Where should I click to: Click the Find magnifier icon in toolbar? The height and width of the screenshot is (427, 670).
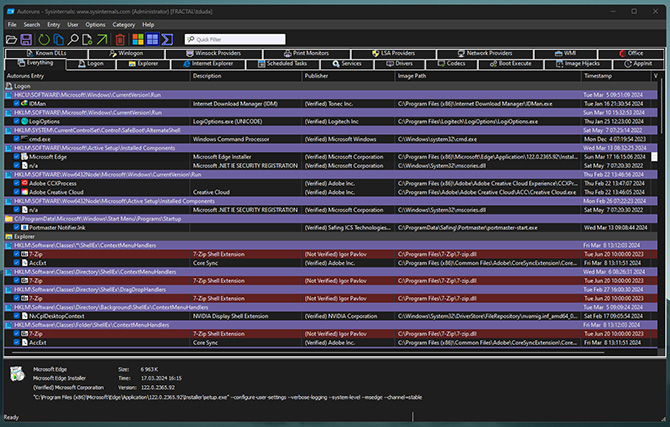(73, 40)
